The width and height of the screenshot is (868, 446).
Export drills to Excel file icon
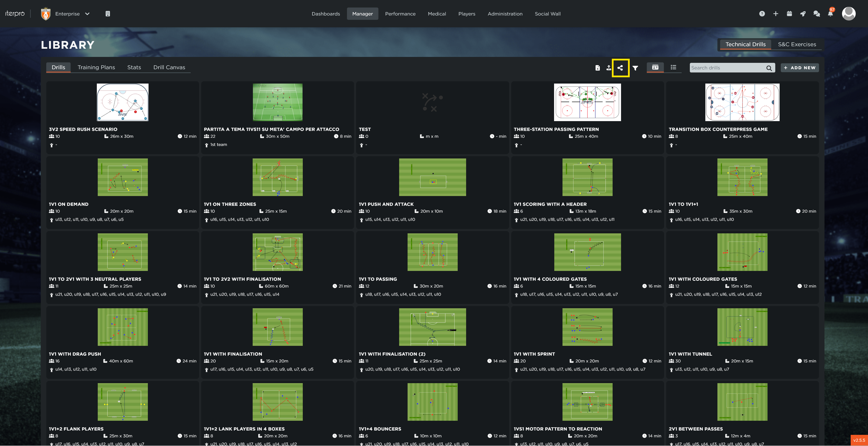(597, 68)
